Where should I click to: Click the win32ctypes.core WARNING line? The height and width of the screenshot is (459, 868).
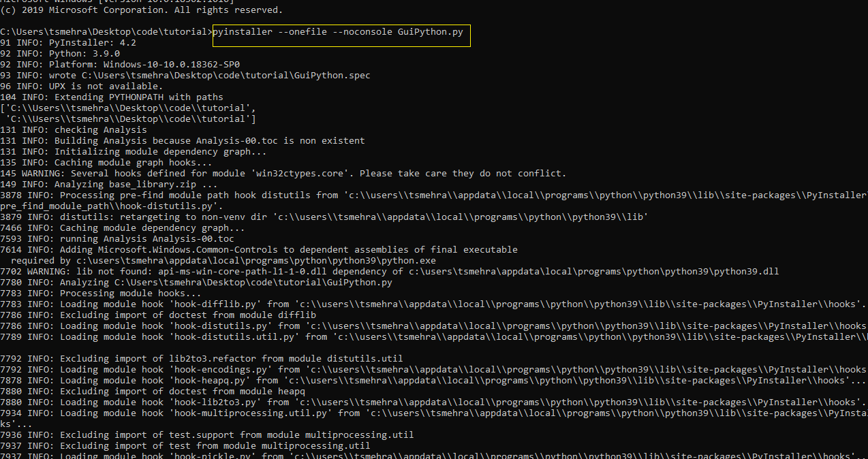pos(283,174)
